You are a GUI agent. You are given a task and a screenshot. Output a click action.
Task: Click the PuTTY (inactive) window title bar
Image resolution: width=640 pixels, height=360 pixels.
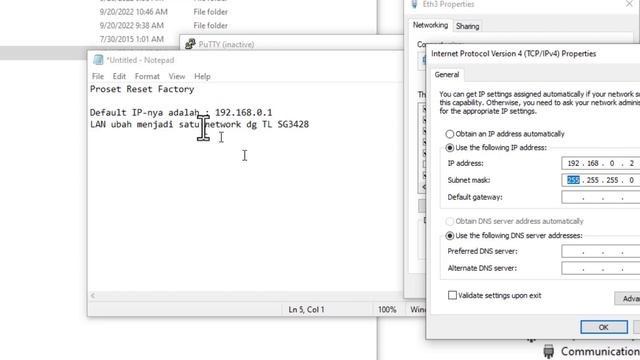tap(292, 44)
